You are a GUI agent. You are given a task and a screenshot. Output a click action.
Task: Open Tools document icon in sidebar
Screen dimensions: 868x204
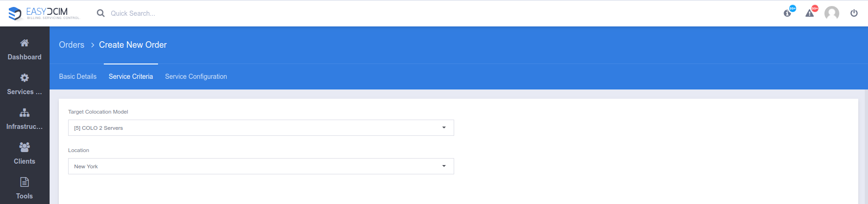[25, 182]
